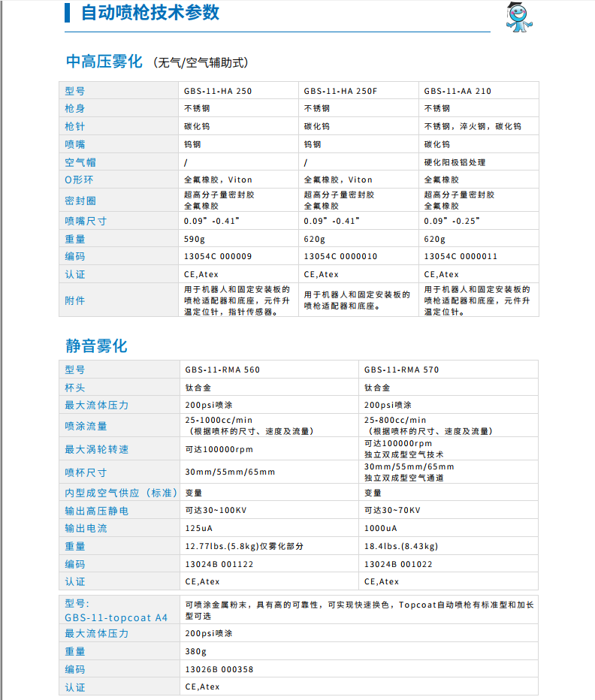Select the 静音雾化 section heading

[96, 346]
